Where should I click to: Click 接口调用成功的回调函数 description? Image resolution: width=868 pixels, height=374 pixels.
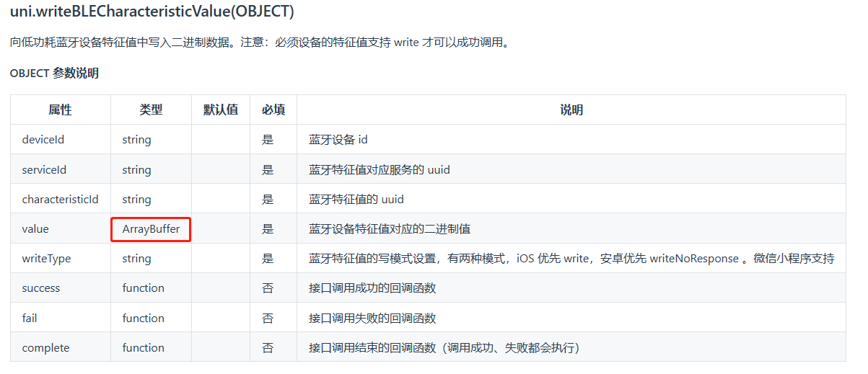pyautogui.click(x=372, y=288)
